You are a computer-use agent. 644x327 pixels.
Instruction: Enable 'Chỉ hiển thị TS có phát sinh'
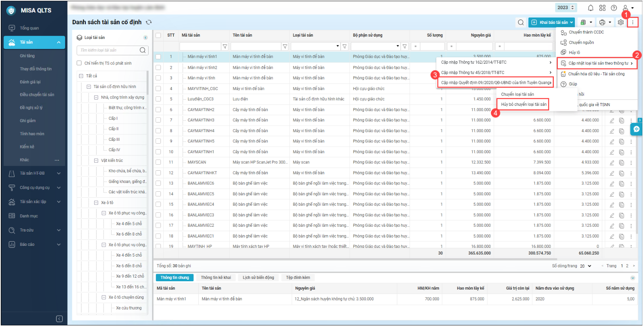pos(79,63)
